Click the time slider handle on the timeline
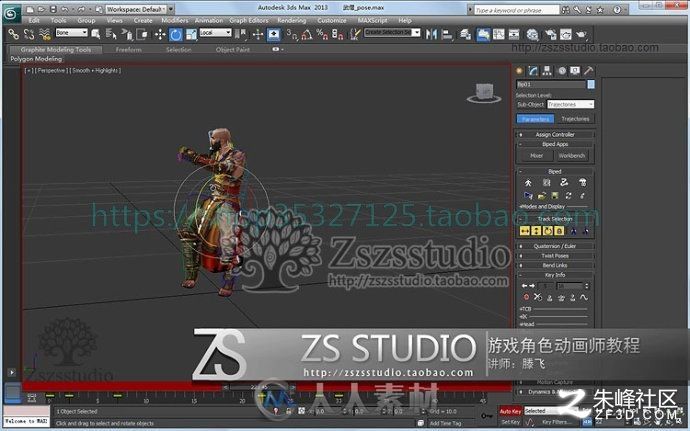Viewport: 690px width, 431px height. 259,387
